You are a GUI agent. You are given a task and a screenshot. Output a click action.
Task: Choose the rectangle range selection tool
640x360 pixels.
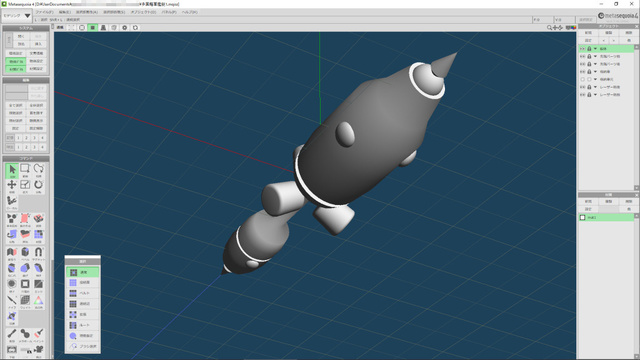tap(25, 171)
